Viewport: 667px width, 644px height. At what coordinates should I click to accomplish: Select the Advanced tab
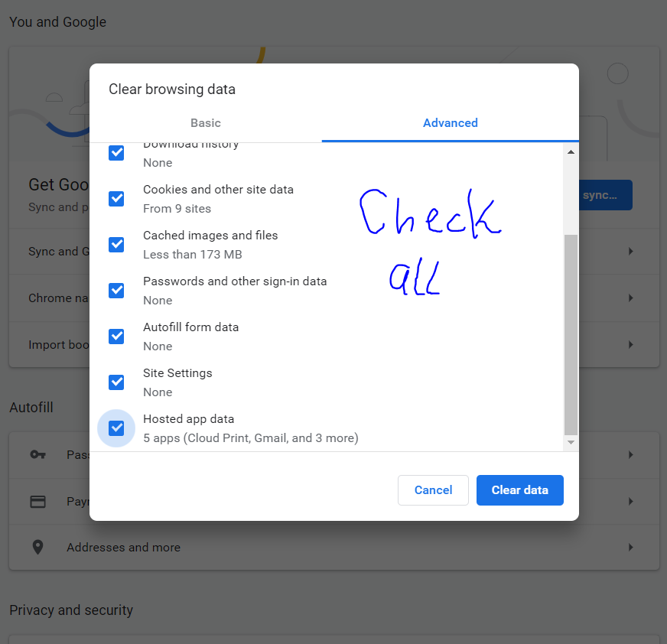(450, 123)
